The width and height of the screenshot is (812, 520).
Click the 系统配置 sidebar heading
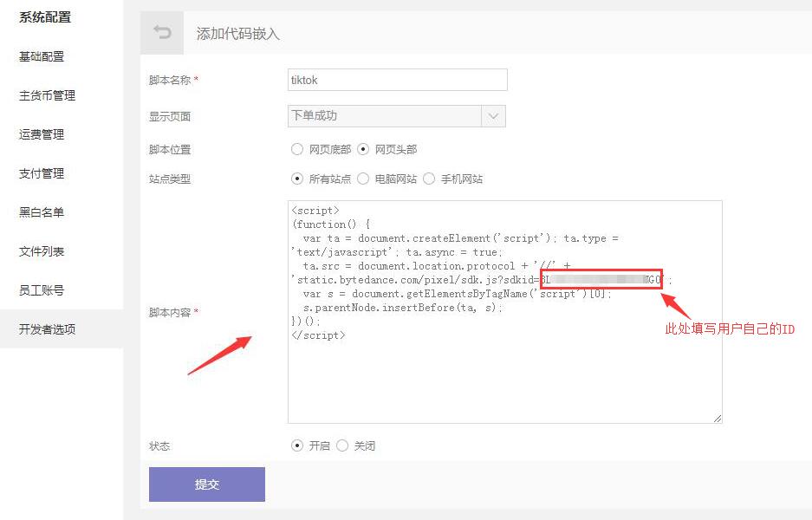click(x=45, y=17)
